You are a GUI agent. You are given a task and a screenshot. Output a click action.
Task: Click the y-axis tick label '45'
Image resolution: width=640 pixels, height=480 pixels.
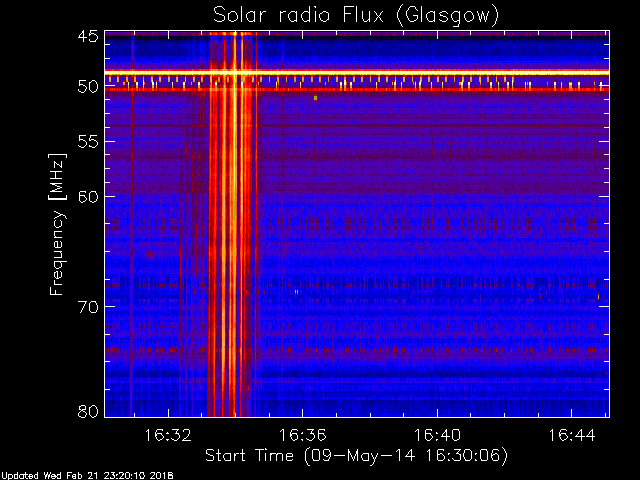click(x=88, y=36)
